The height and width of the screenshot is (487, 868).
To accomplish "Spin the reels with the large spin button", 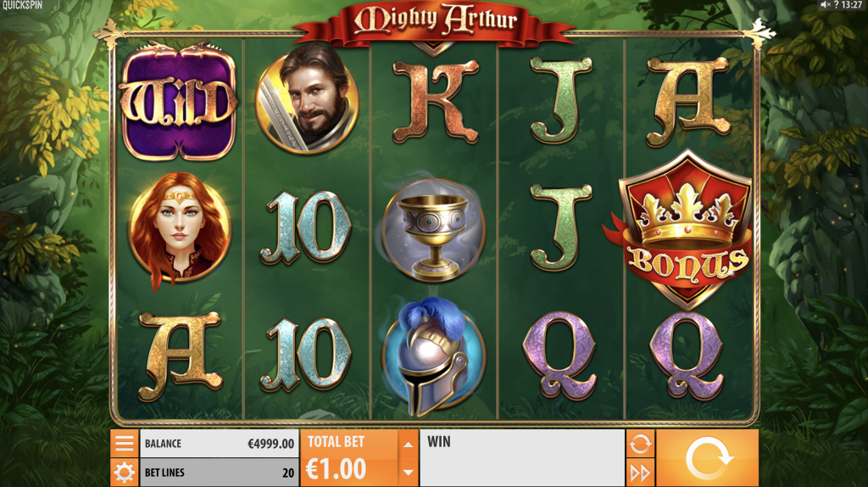I will coord(708,458).
